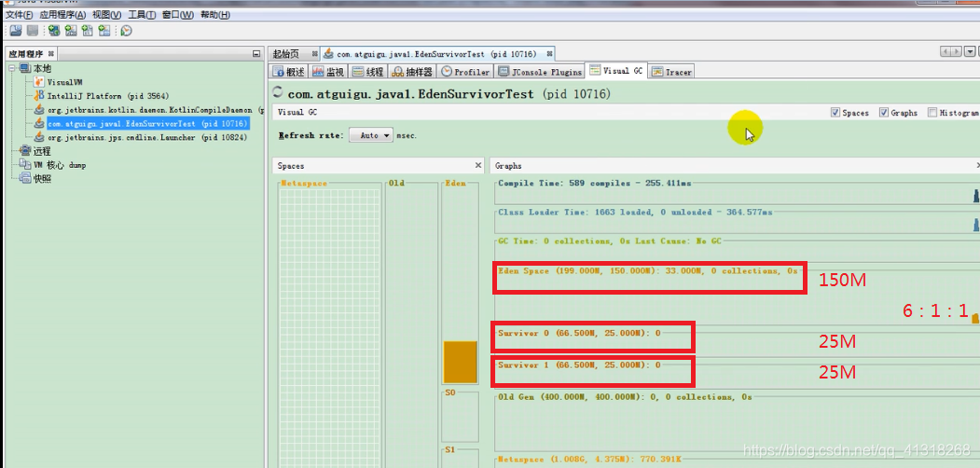
Task: Close the 应用程序 panel tab
Action: coord(51,54)
